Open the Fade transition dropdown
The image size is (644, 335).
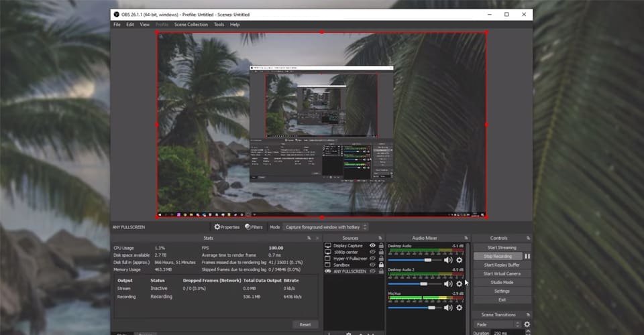(497, 324)
